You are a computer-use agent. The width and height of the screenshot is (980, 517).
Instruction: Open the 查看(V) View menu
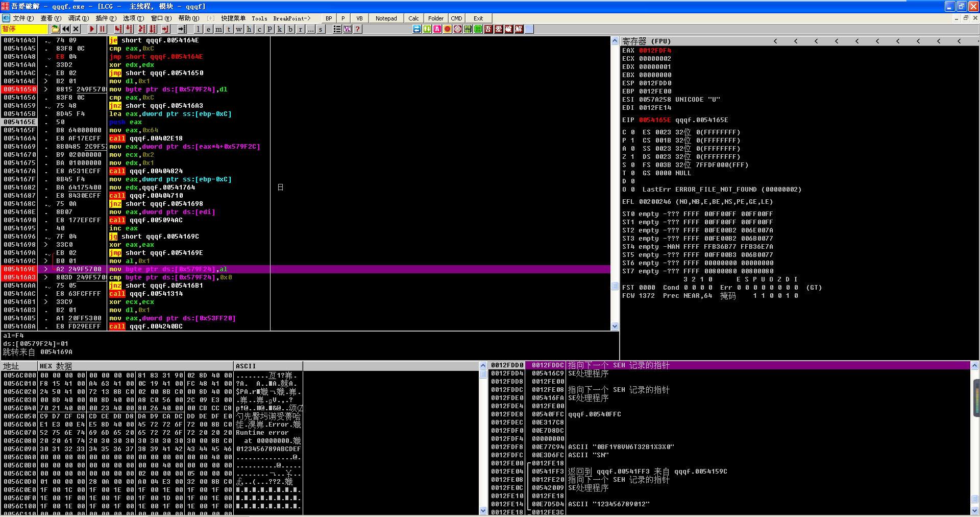pyautogui.click(x=51, y=18)
